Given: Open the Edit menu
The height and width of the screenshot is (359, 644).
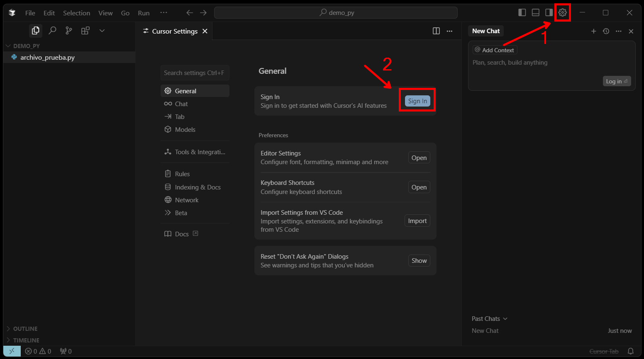Looking at the screenshot, I should (49, 13).
